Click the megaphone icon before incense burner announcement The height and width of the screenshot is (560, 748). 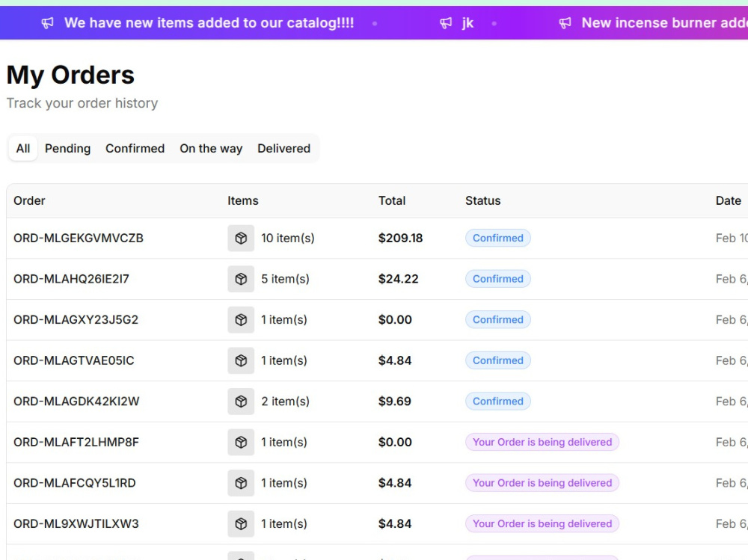click(565, 23)
